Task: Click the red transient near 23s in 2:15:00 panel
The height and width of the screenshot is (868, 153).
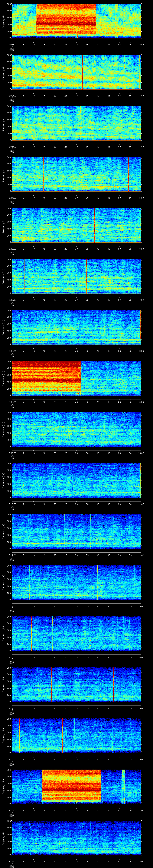Action: pyautogui.click(x=62, y=735)
